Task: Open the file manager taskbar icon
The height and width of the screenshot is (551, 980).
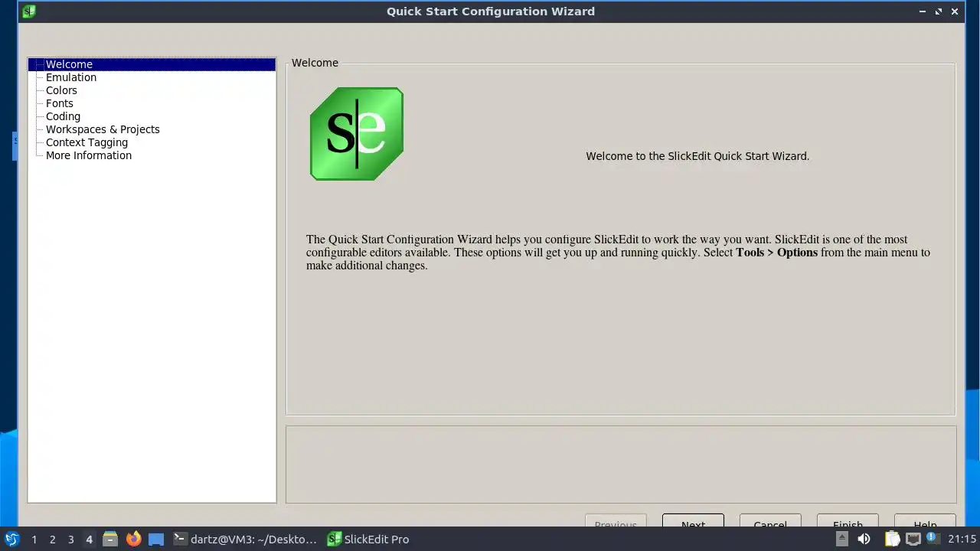Action: (110, 539)
